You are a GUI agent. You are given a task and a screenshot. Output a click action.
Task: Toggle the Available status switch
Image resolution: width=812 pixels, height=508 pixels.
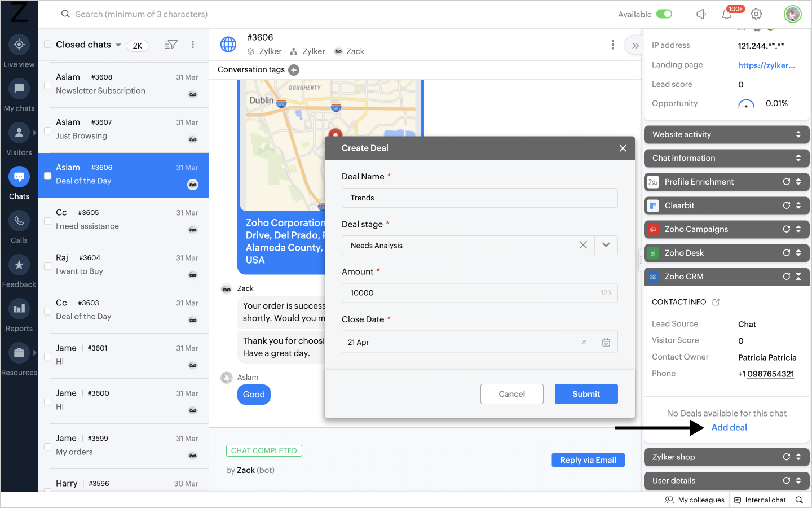pos(664,14)
